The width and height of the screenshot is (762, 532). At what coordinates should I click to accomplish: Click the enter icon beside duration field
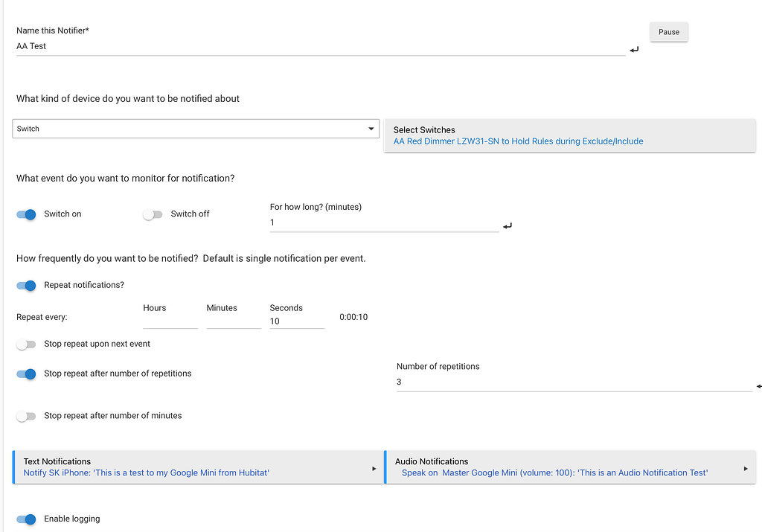coord(508,226)
